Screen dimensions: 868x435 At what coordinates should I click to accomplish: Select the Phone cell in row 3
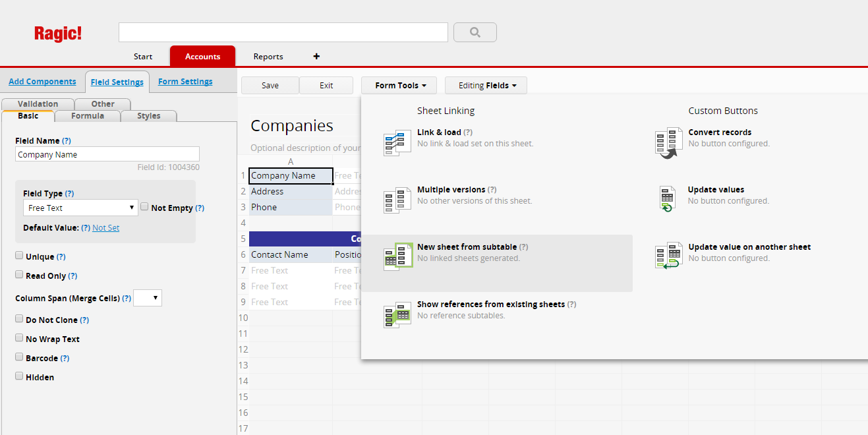(291, 208)
